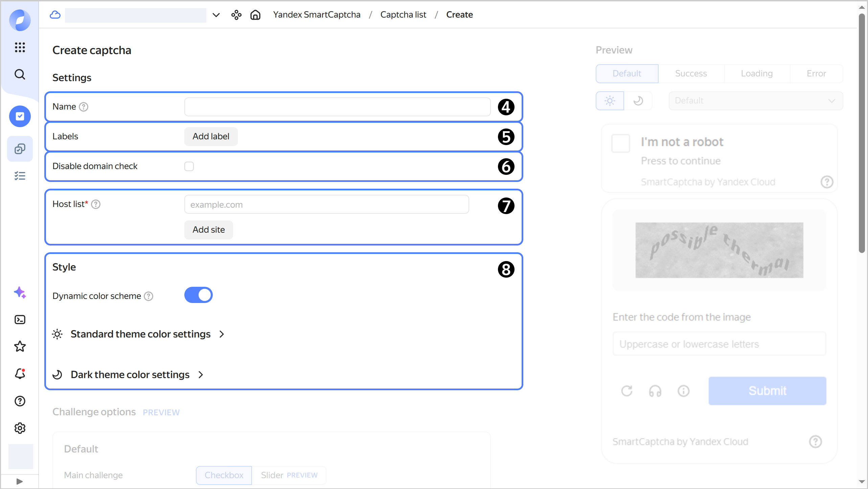Toggle the Dynamic color scheme switch

pos(198,295)
